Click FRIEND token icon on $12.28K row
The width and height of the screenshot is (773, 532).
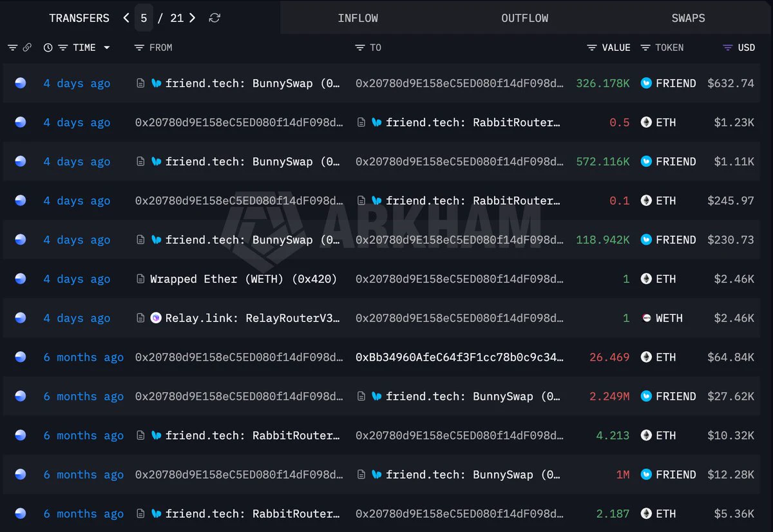tap(646, 475)
